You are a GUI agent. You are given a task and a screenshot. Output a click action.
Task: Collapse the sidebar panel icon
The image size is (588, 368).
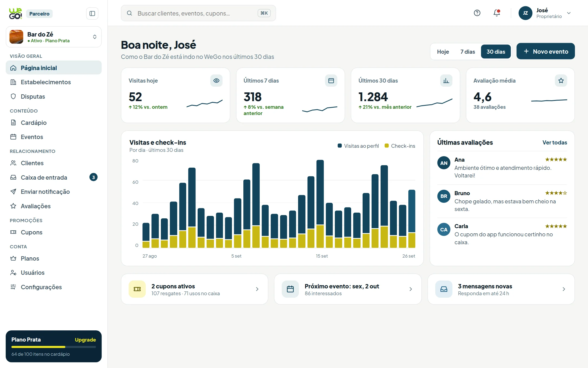tap(92, 13)
